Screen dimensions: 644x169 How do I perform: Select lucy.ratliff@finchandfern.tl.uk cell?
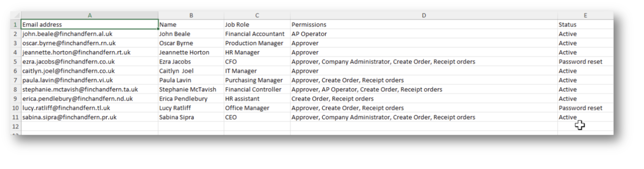90,108
